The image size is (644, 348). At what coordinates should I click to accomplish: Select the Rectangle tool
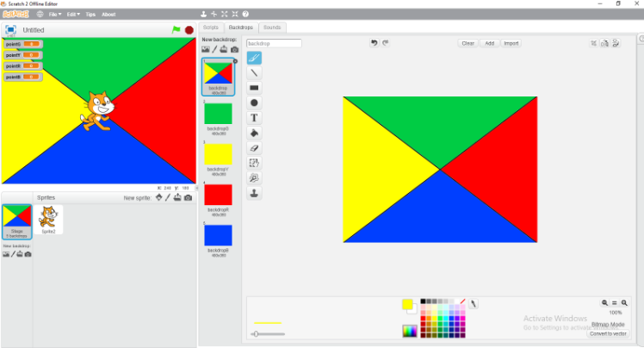(x=254, y=88)
